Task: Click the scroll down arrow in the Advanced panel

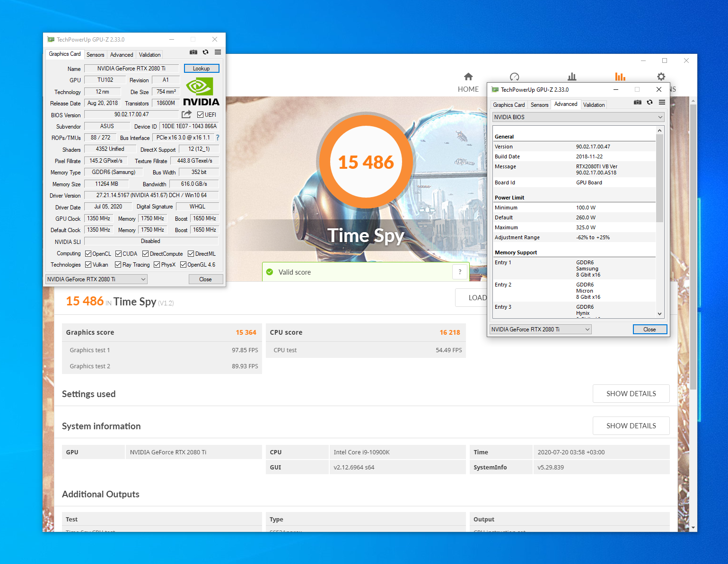Action: [x=660, y=313]
